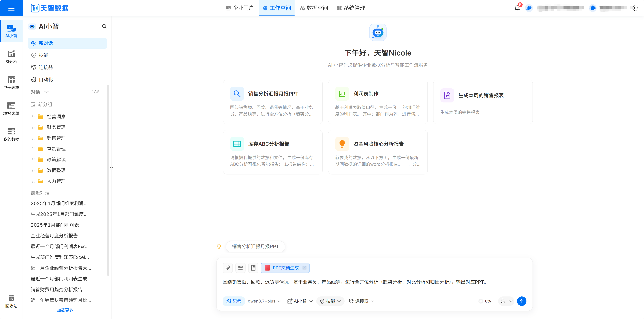Click the robot avatar above greeting
Screen dimensions: 644x319
coord(378,32)
